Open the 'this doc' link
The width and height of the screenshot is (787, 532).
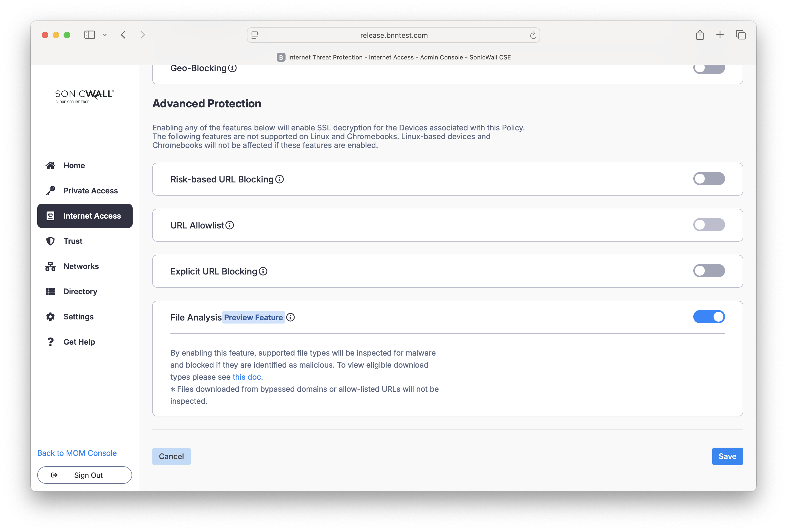(x=247, y=377)
